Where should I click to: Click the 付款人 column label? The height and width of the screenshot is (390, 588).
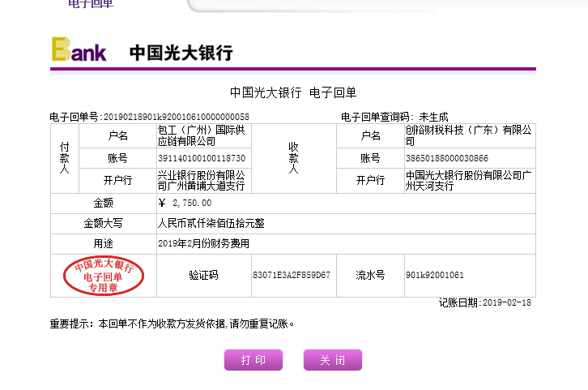(65, 157)
